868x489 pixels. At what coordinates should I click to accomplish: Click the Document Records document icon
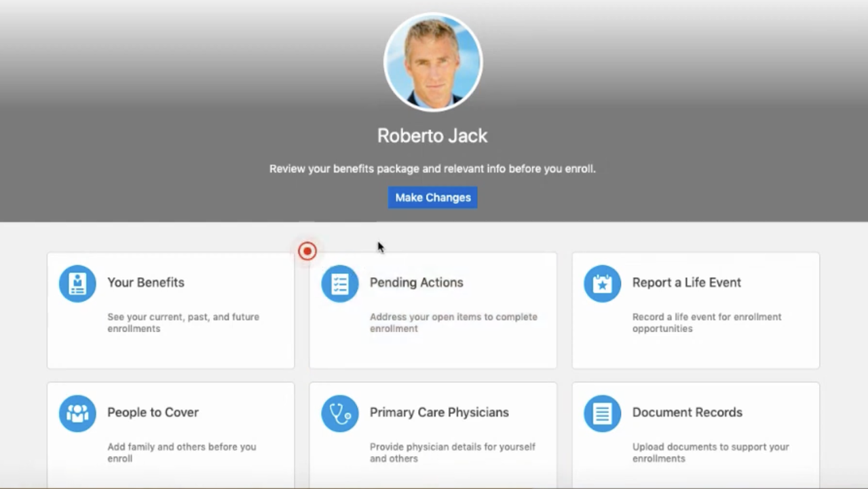point(602,413)
